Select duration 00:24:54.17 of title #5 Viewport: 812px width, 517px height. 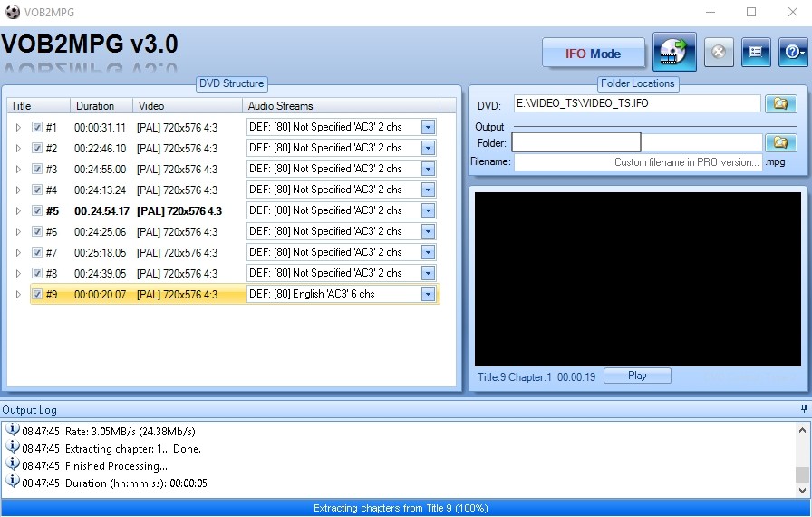[x=101, y=210]
